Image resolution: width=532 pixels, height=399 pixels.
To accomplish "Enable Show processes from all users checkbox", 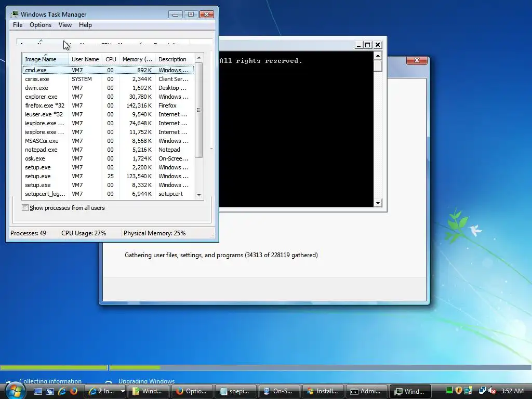I will click(x=25, y=208).
